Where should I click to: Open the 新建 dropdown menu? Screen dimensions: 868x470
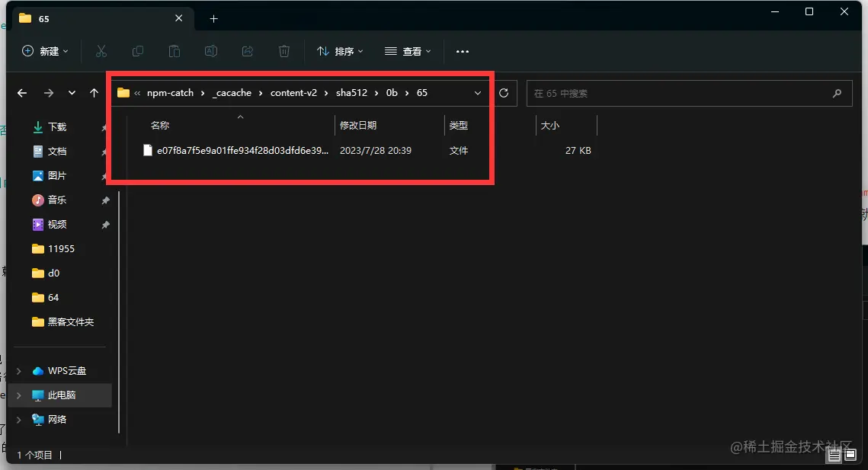45,51
